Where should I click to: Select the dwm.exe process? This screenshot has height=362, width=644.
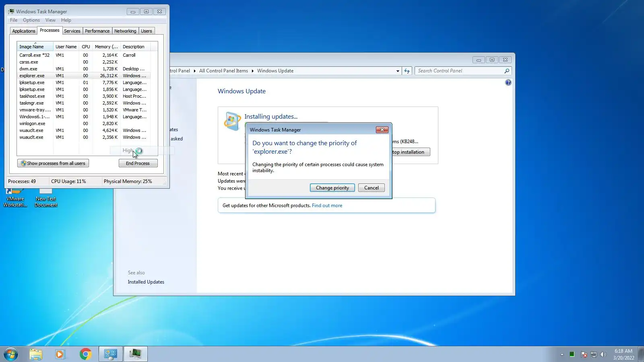[84, 69]
